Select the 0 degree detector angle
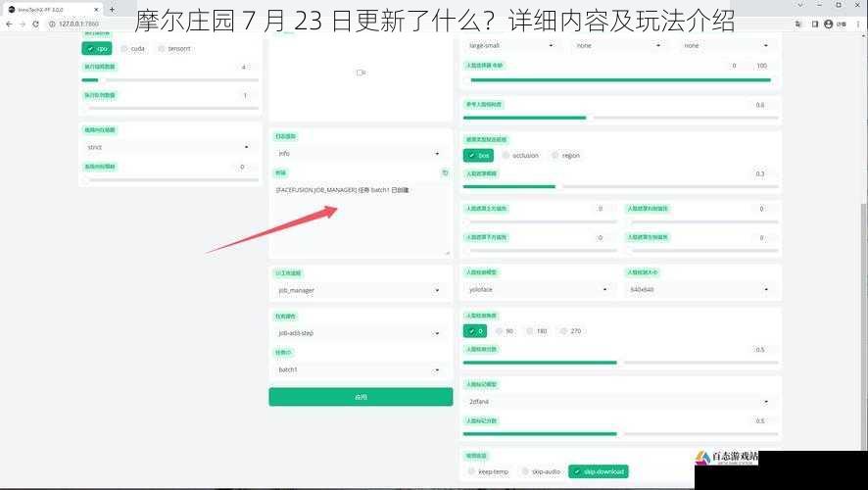 (x=475, y=331)
